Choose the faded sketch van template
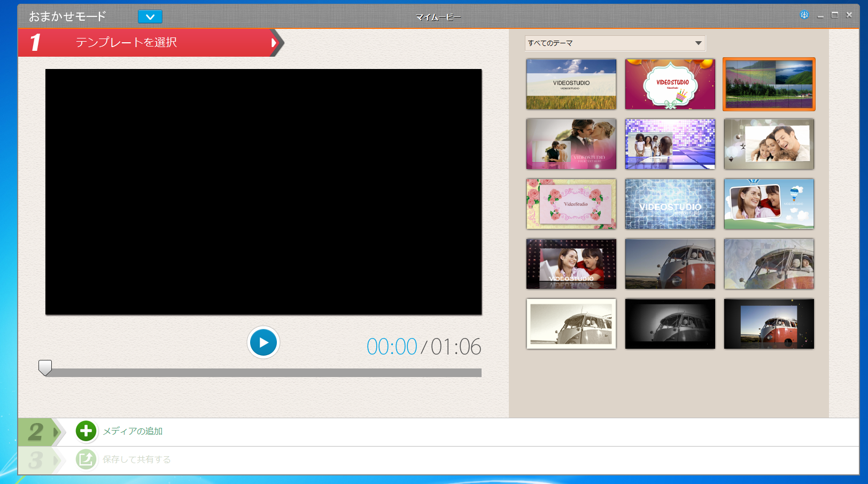 pyautogui.click(x=769, y=264)
